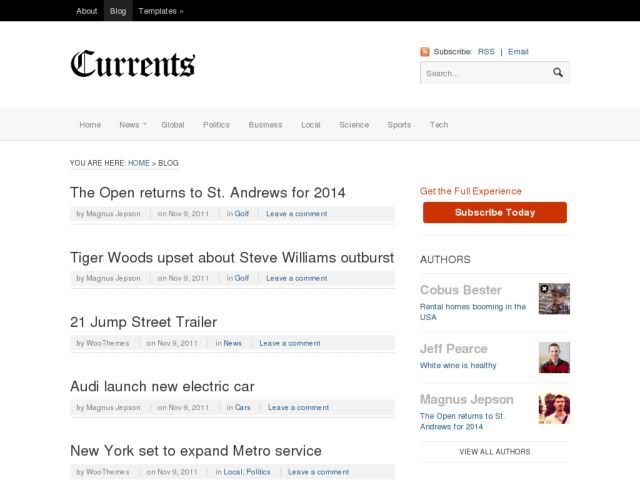This screenshot has height=480, width=640.
Task: Click the orange RSS feed icon
Action: pos(425,52)
